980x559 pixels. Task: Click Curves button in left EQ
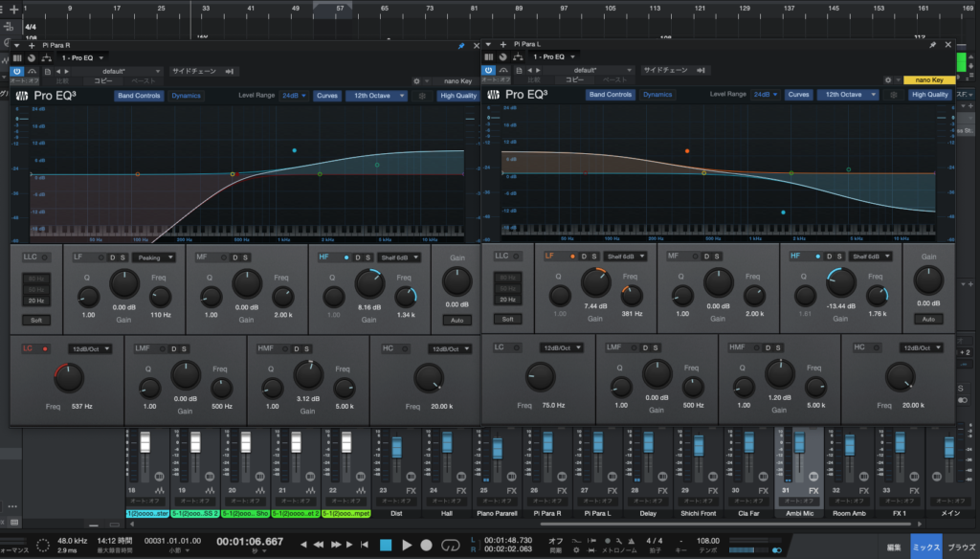click(327, 96)
